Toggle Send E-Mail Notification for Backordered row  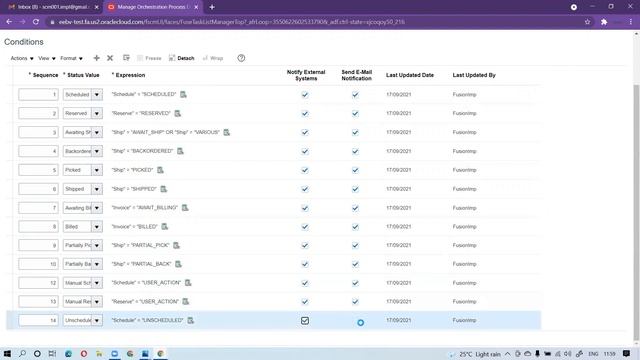pyautogui.click(x=356, y=151)
